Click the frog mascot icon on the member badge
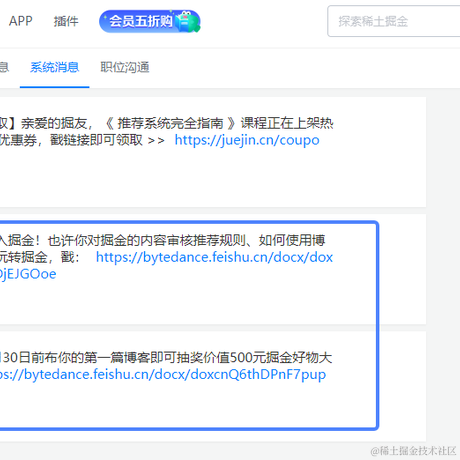This screenshot has width=460, height=460. (187, 22)
